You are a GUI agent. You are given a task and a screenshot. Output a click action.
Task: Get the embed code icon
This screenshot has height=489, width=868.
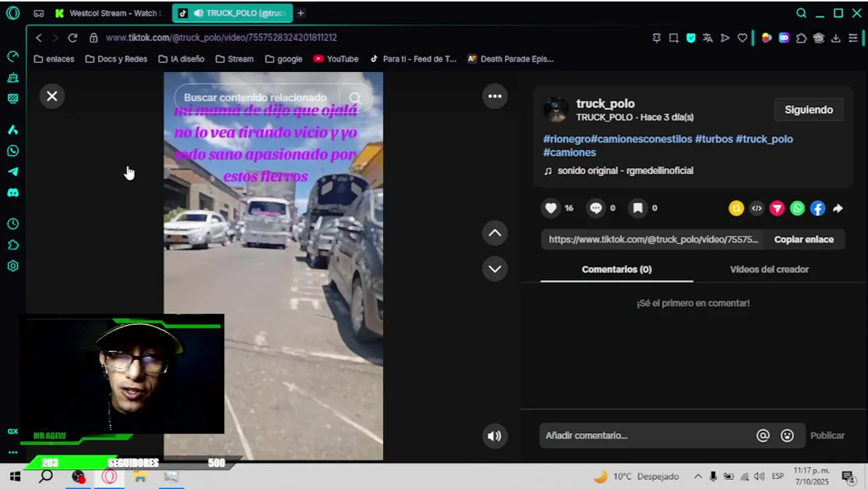[757, 209]
